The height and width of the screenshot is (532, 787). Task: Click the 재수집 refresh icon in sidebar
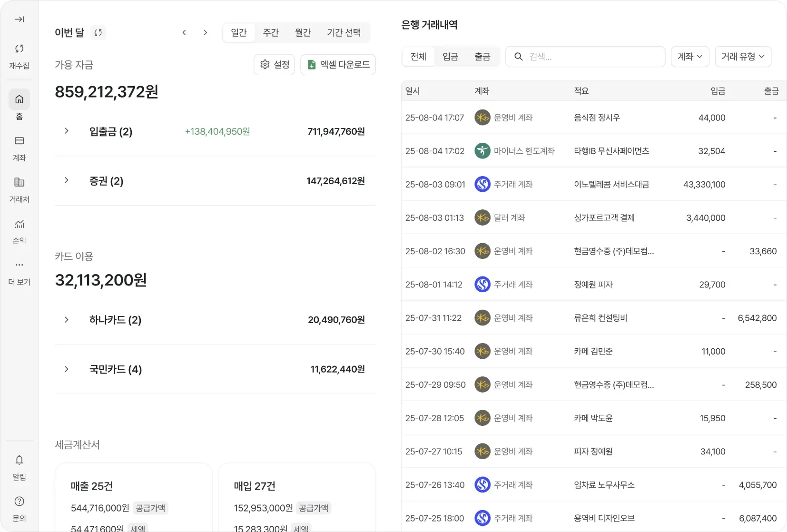point(19,49)
